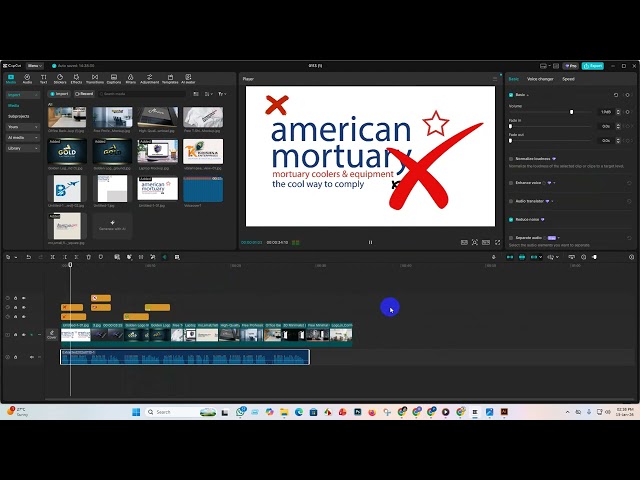Open the Text tool panel
Viewport: 640px width, 480px height.
tap(43, 79)
